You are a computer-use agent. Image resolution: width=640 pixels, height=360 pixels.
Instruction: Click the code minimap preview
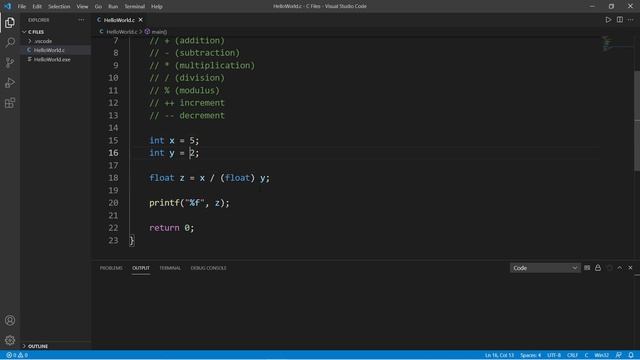[x=617, y=43]
